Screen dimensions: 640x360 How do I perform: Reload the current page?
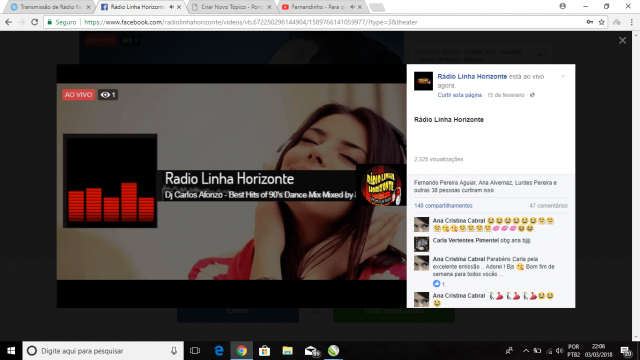coord(35,22)
